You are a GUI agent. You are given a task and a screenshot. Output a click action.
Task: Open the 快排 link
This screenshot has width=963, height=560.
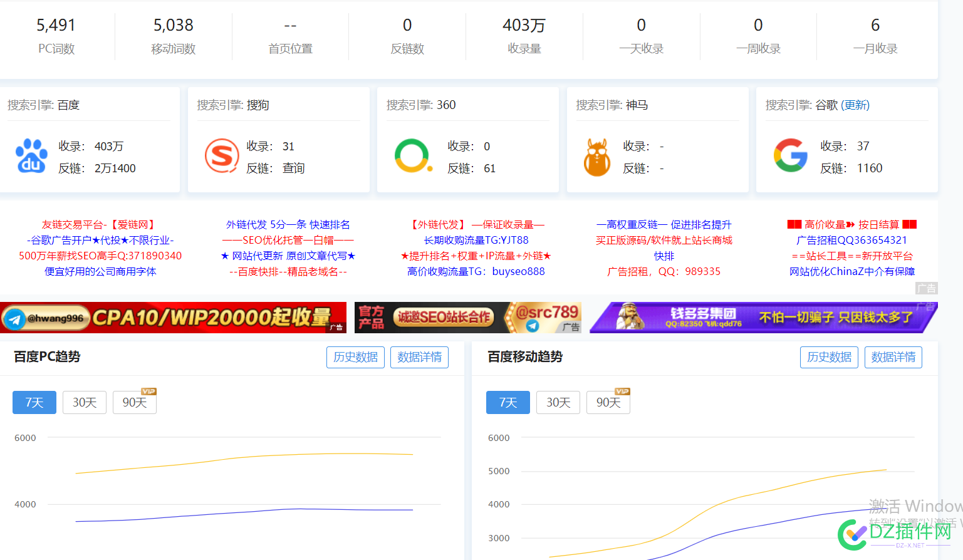coord(664,256)
